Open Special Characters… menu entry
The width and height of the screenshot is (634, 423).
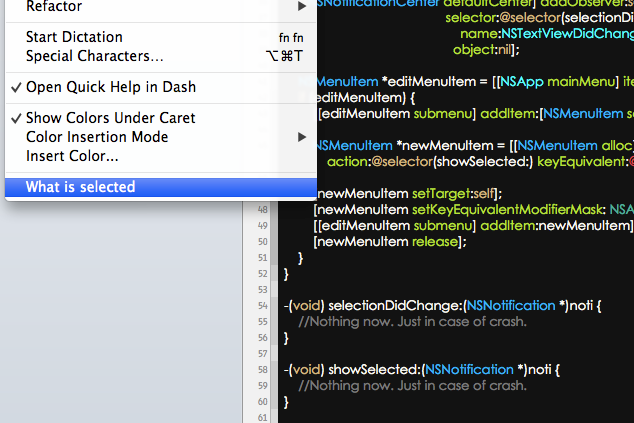[95, 56]
